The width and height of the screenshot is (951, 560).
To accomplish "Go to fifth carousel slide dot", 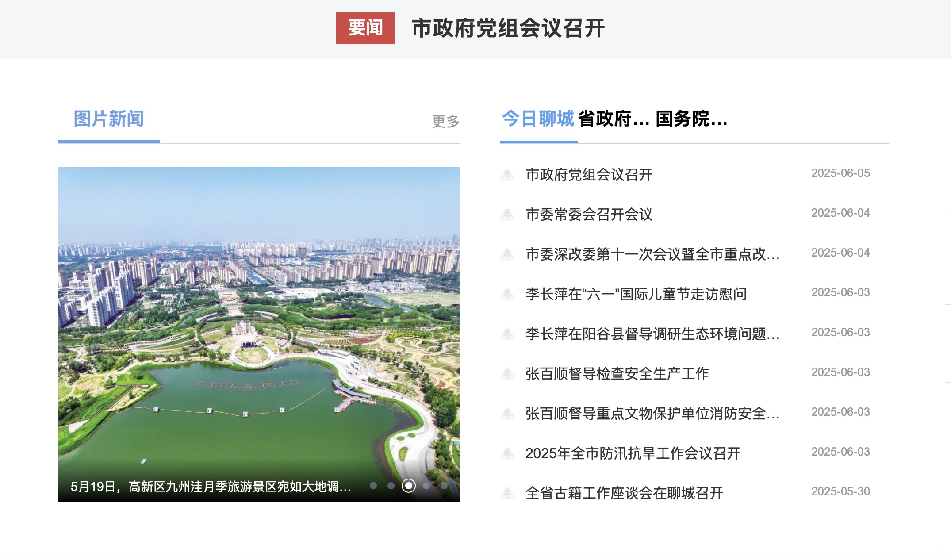I will pyautogui.click(x=444, y=486).
